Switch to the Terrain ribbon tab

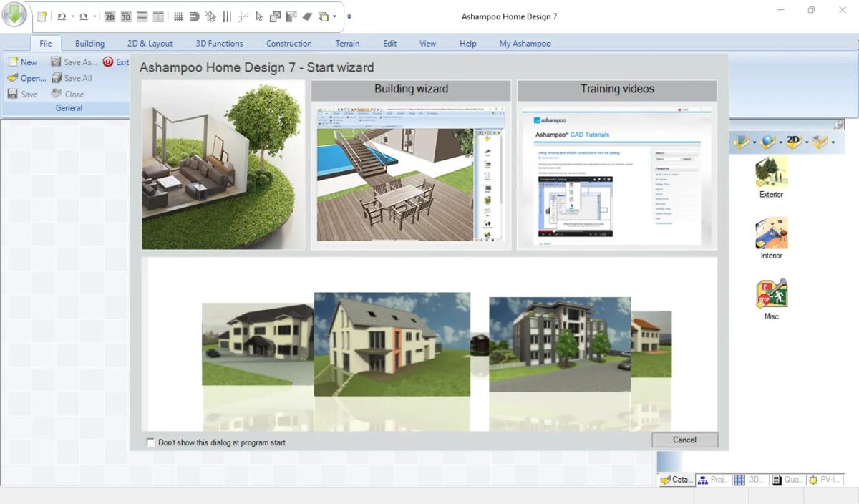(x=347, y=43)
